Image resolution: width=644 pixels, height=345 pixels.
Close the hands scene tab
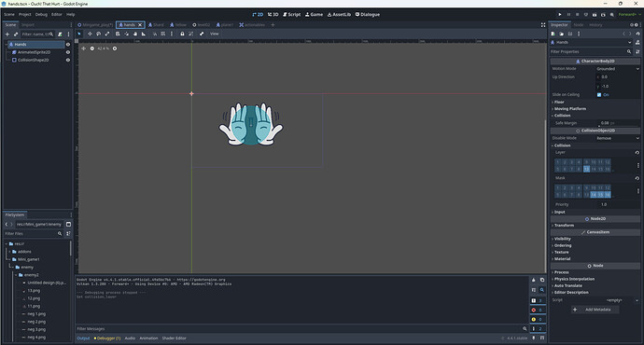tap(140, 25)
